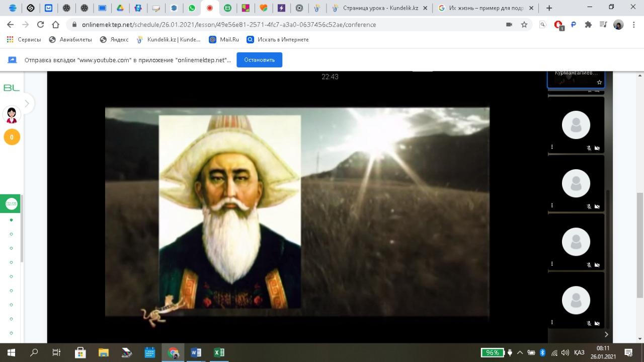644x362 pixels.
Task: Switch to the Страница урока - Kundelik.kz tab
Action: point(380,8)
